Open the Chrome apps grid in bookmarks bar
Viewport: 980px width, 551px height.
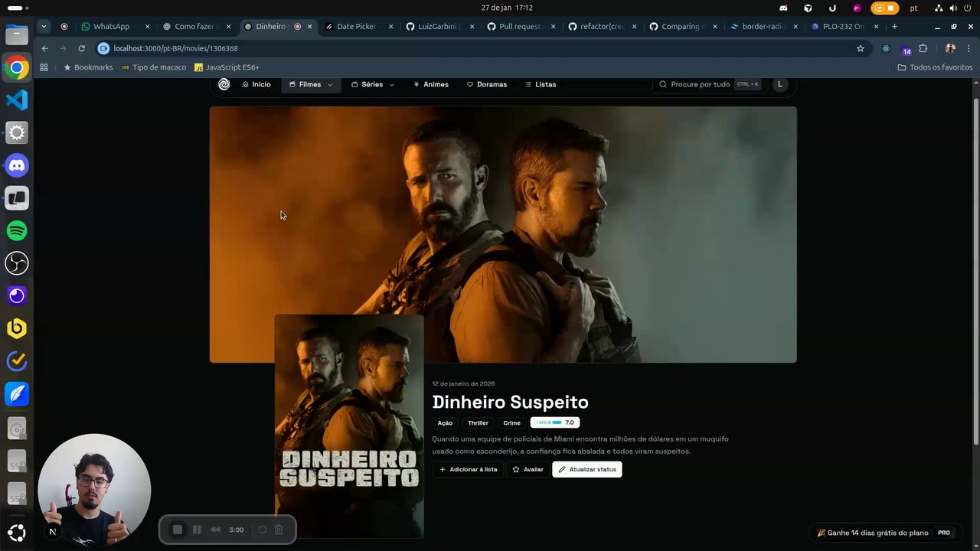[44, 67]
